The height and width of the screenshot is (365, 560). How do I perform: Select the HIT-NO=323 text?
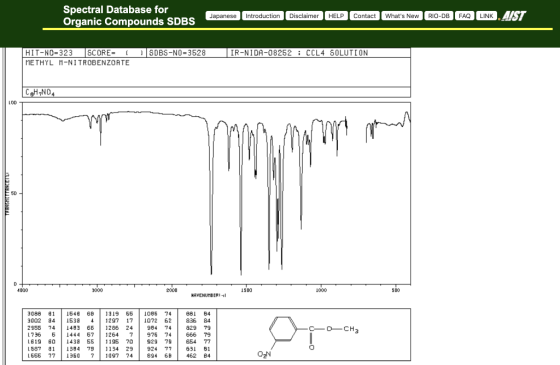coord(49,53)
